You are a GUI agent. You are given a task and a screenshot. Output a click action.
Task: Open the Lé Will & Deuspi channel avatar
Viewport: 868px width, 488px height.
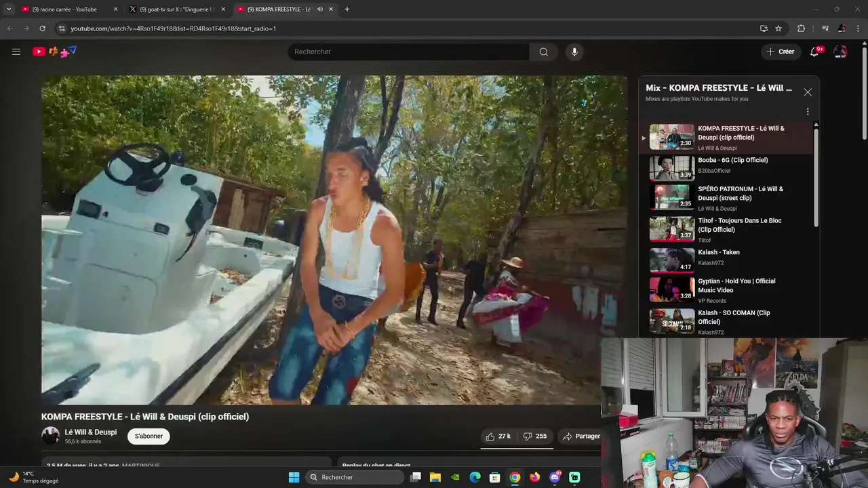click(x=50, y=436)
